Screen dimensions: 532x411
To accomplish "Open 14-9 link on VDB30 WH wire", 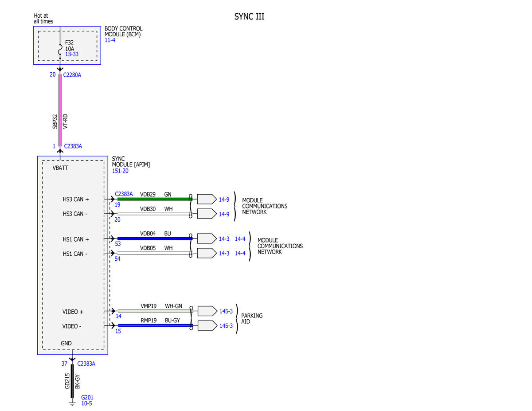I will [224, 214].
